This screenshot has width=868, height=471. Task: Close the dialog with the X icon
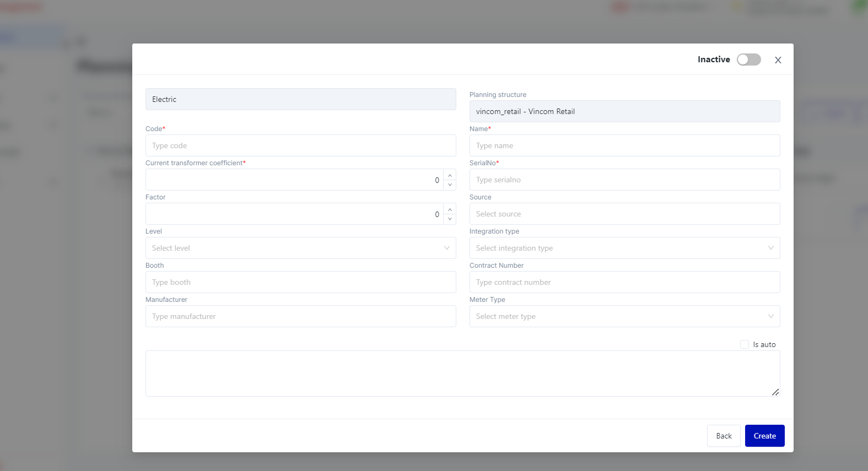(x=778, y=60)
